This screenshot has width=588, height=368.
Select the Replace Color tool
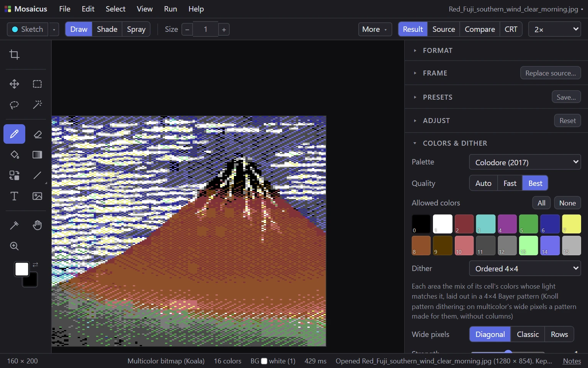click(14, 176)
